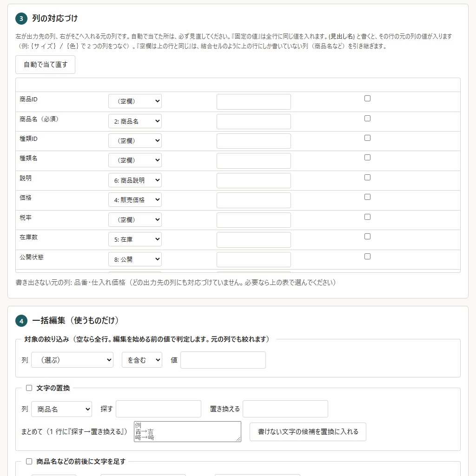Click the filter 値 input field
This screenshot has width=476, height=476.
tap(223, 360)
